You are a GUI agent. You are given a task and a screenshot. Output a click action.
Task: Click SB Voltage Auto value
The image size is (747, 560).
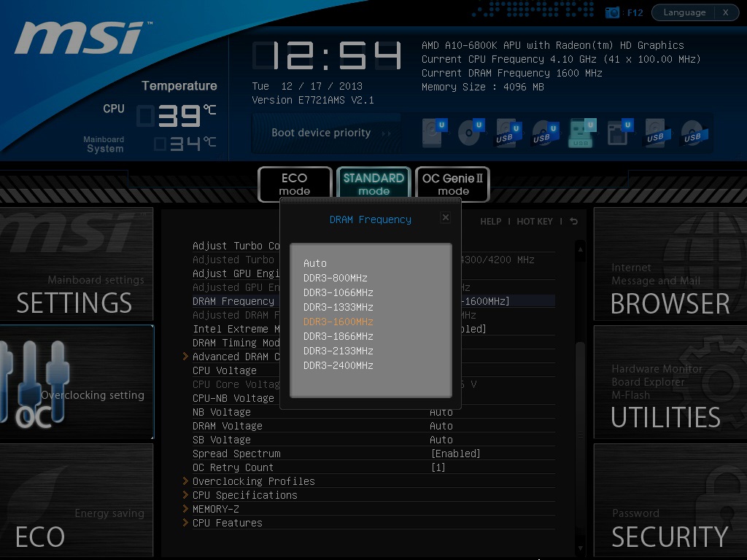coord(441,440)
